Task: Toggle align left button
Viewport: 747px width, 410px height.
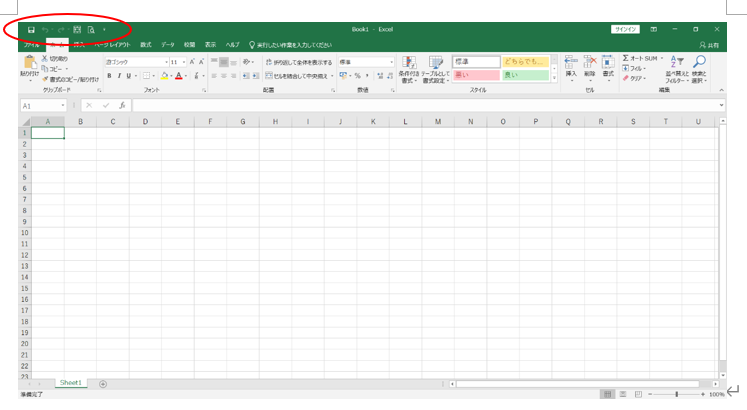Action: tap(214, 76)
